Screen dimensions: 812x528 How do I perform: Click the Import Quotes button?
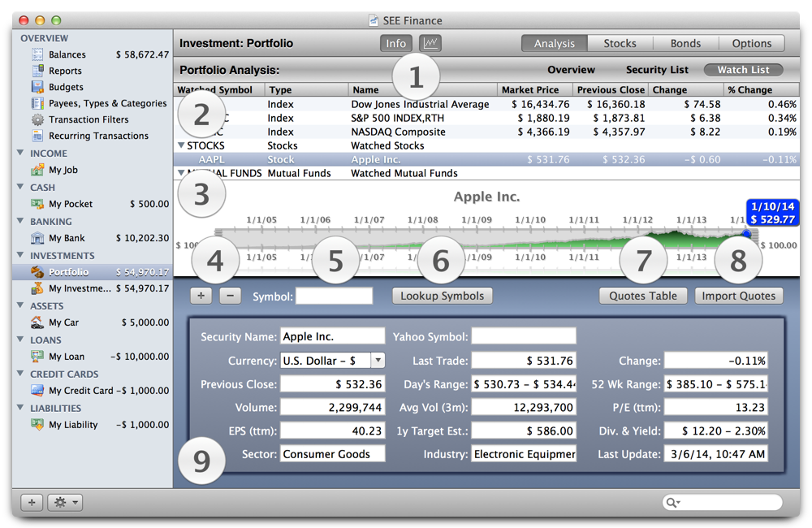coord(738,296)
